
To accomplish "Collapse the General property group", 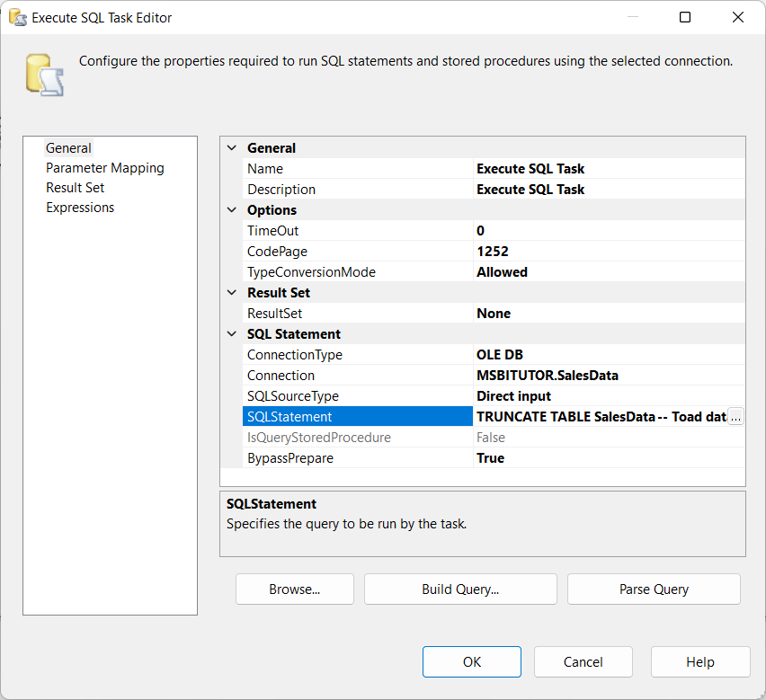I will pos(232,148).
